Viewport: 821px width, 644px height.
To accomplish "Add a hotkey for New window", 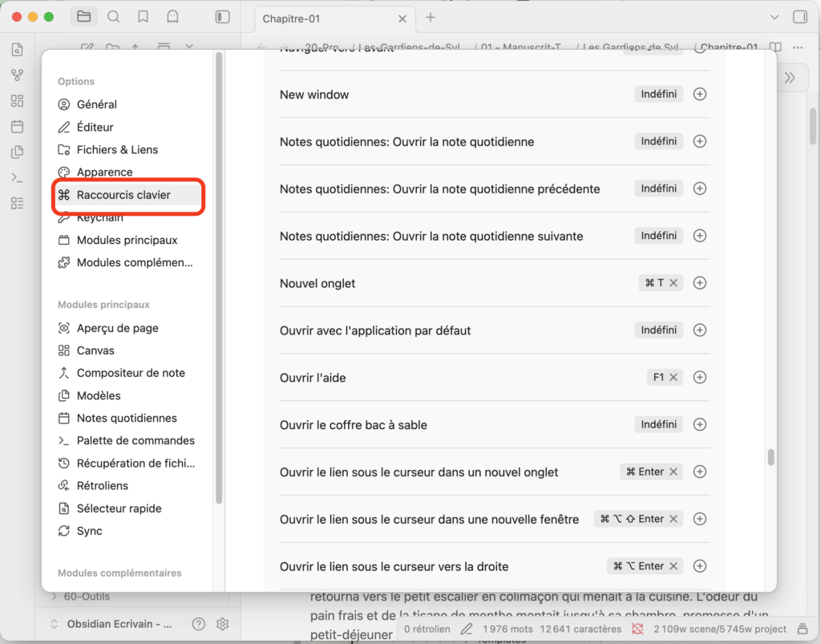I will [x=699, y=95].
